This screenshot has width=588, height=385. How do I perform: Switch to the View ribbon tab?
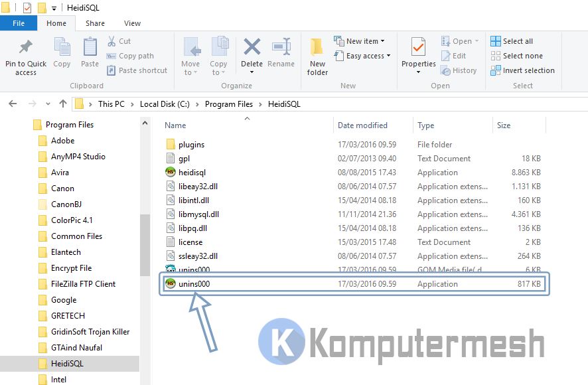131,23
